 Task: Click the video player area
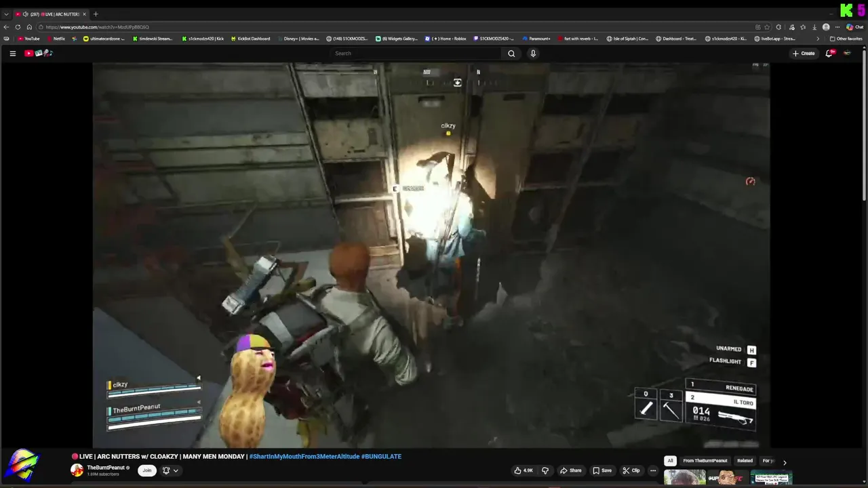431,255
